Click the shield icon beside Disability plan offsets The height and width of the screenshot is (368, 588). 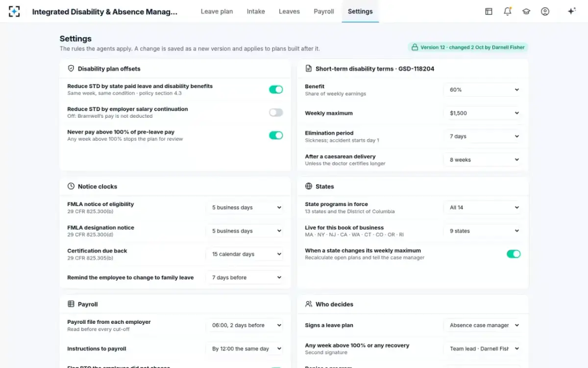point(71,69)
